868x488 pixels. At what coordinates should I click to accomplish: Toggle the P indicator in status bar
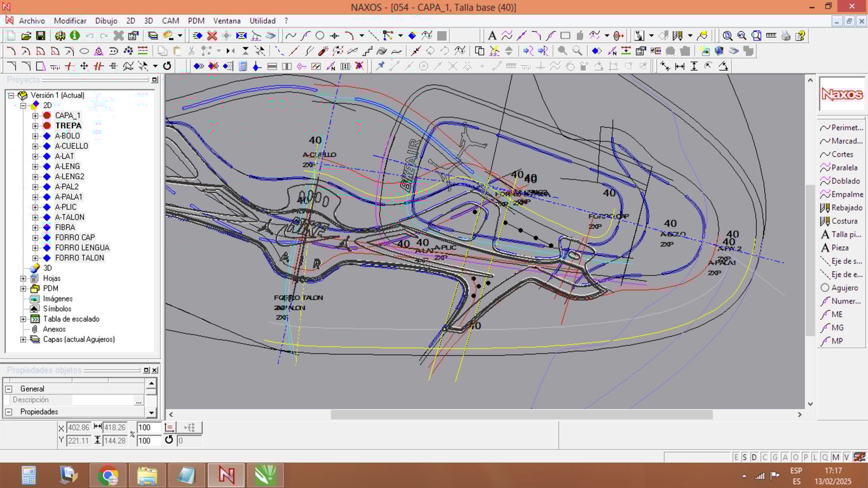(805, 457)
